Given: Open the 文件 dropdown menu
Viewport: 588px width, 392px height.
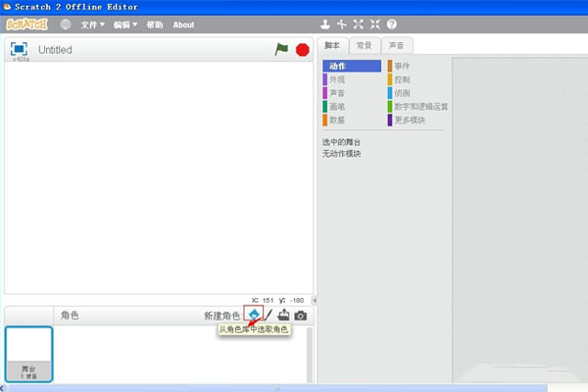Looking at the screenshot, I should coord(93,24).
